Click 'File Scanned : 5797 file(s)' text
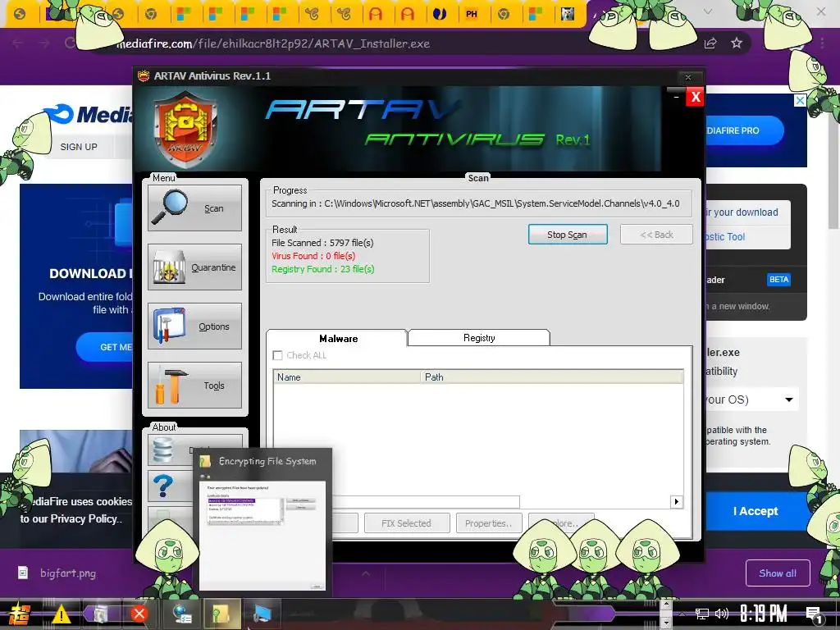 click(322, 243)
